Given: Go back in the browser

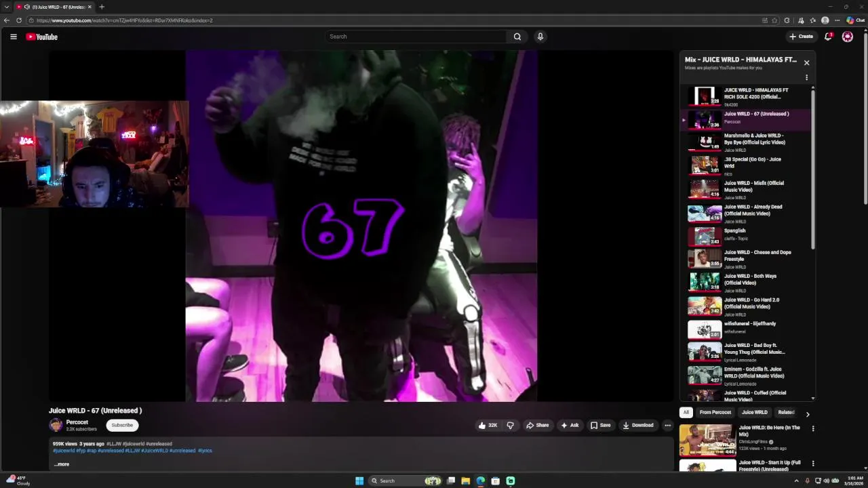Looking at the screenshot, I should tap(7, 20).
